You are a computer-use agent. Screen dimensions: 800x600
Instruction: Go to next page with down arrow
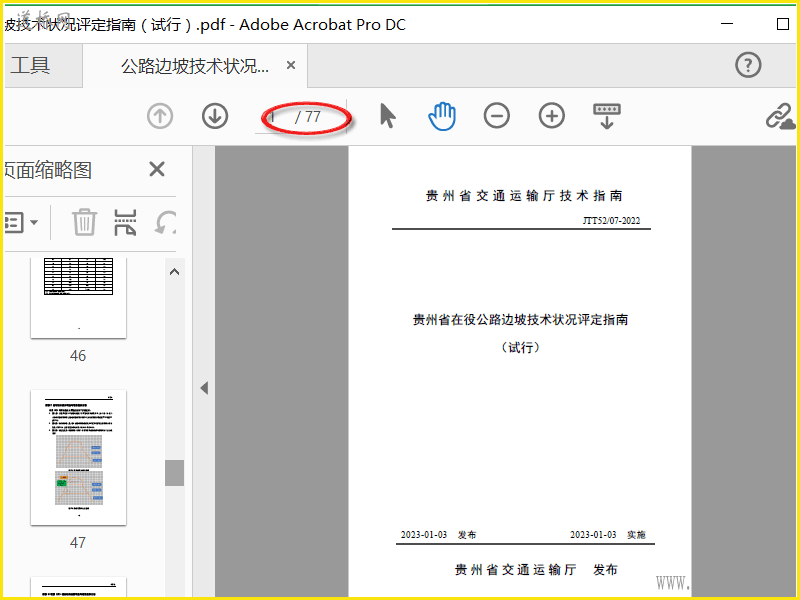click(x=215, y=116)
